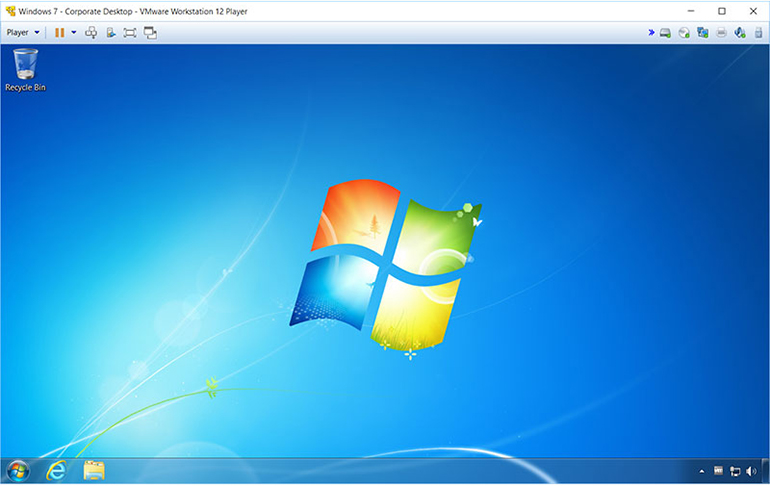Click the printer device icon
Screen dimensions: 770x486
[721, 32]
